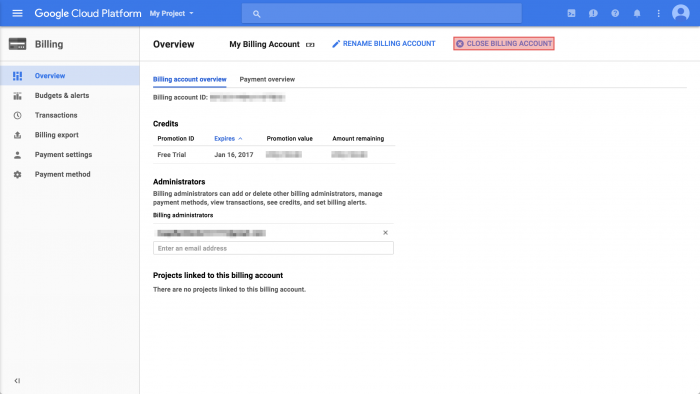
Task: Open the help question mark icon
Action: 615,13
